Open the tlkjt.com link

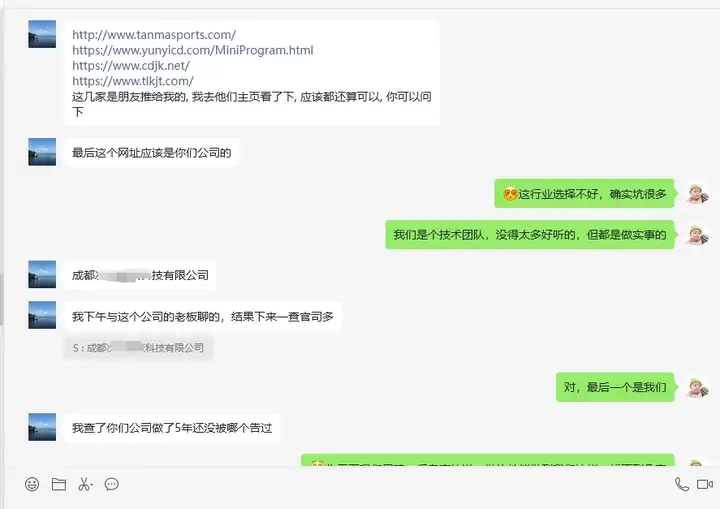133,81
